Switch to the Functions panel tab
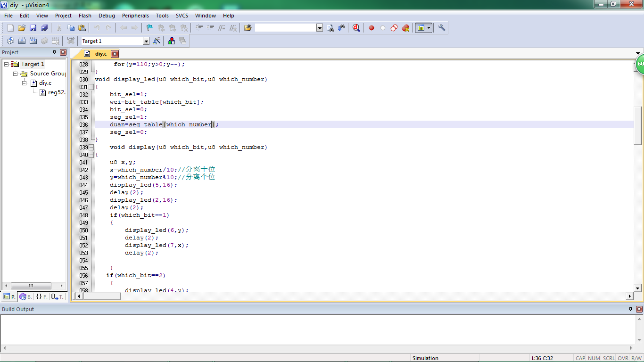This screenshot has width=644, height=362. coord(41,296)
